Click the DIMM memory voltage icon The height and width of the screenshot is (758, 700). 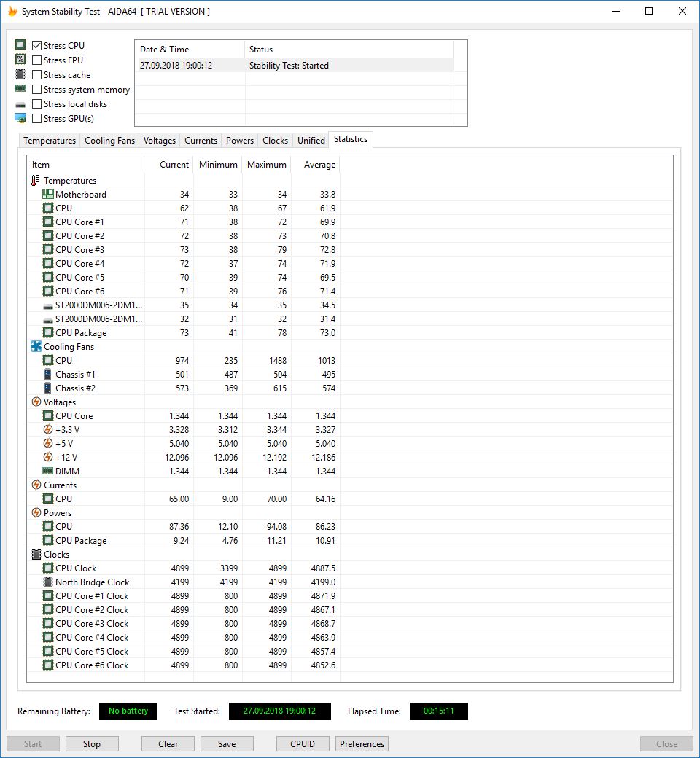pyautogui.click(x=48, y=471)
